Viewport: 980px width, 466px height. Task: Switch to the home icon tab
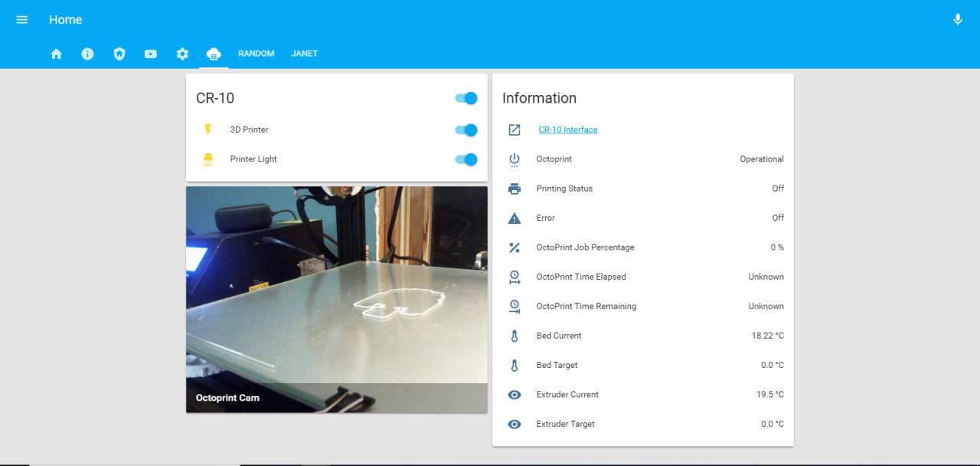click(x=56, y=54)
